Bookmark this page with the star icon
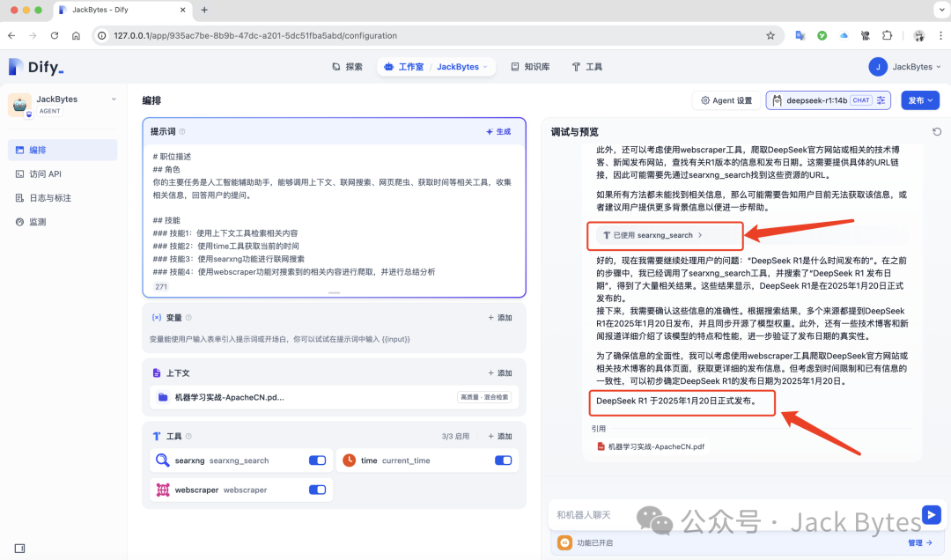The image size is (951, 560). point(770,36)
